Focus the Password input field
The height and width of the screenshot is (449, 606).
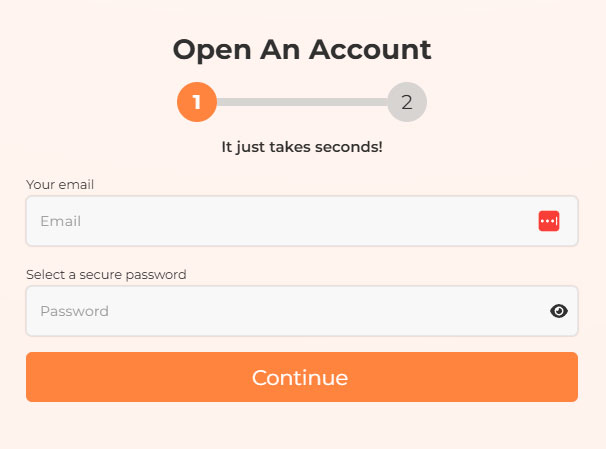click(302, 311)
